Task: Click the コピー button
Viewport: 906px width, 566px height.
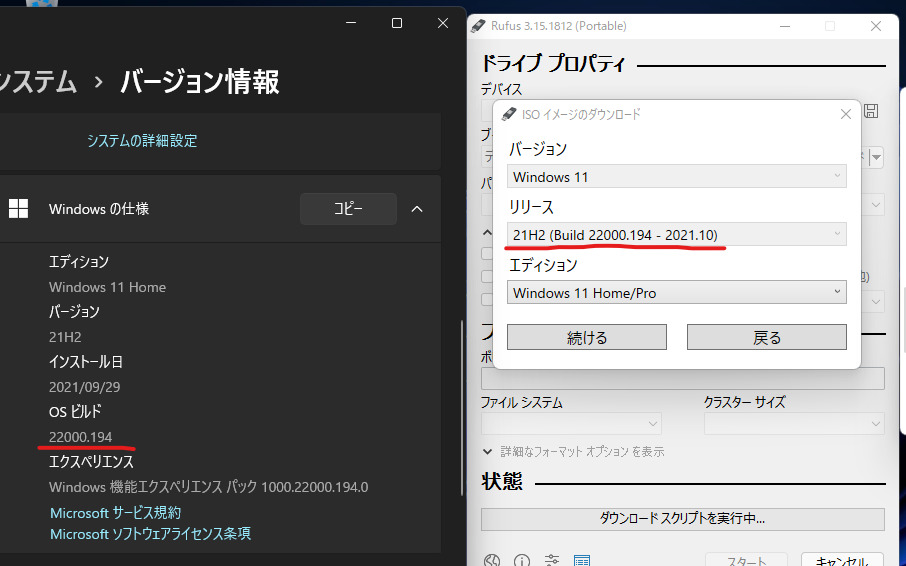Action: [x=348, y=209]
